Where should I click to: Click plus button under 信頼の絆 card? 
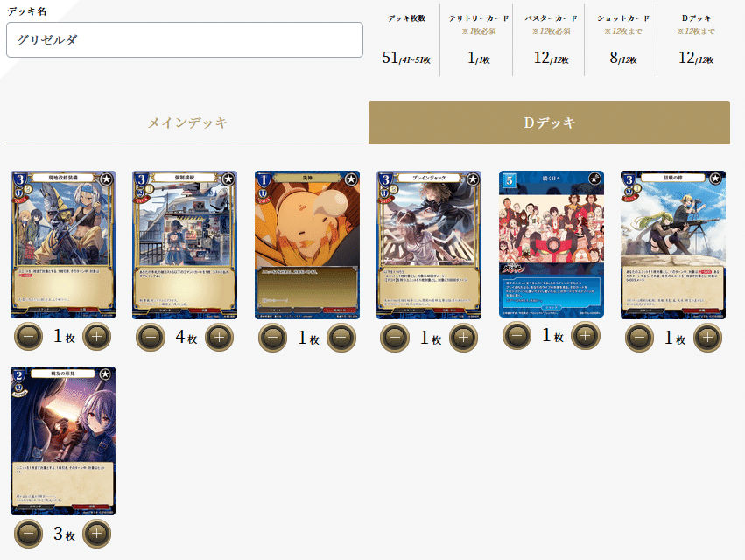pyautogui.click(x=708, y=337)
